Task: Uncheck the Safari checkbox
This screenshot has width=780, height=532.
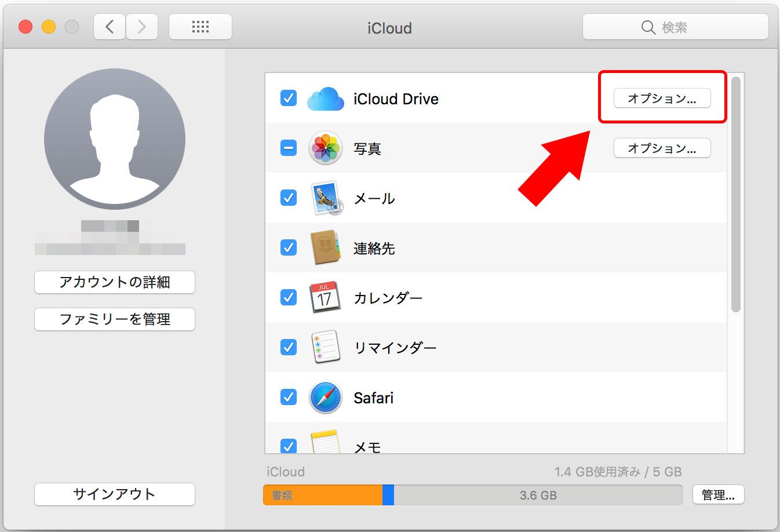Action: [289, 397]
